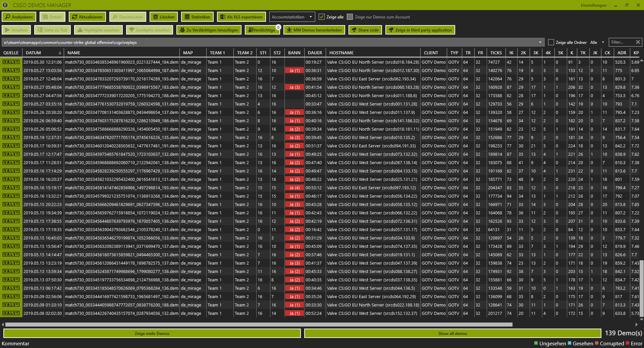Image resolution: width=644 pixels, height=348 pixels.
Task: Click Zu Verdächtigen hinzufügen
Action: pos(209,30)
